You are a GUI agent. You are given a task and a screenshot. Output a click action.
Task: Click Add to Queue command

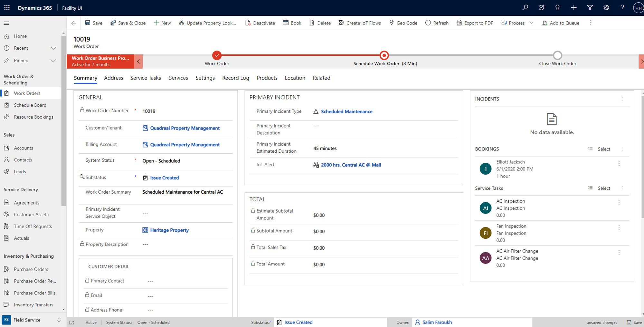tap(561, 23)
